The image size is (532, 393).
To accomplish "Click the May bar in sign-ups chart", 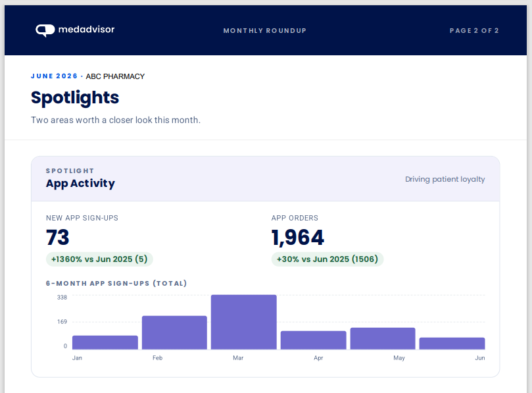I will click(x=383, y=338).
